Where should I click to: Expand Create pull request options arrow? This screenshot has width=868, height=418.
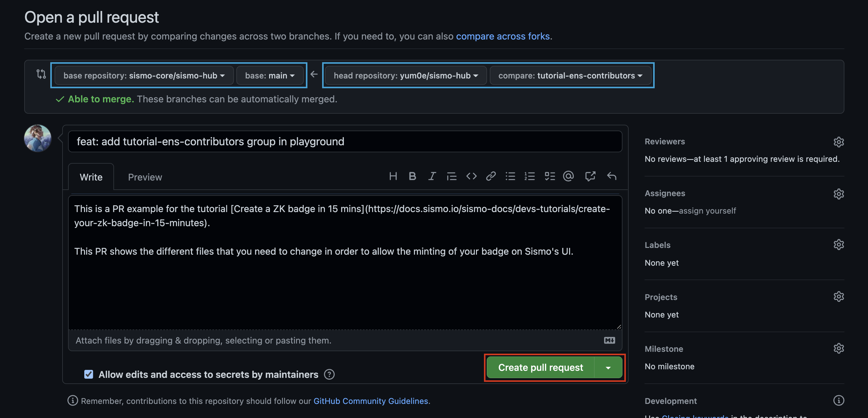pyautogui.click(x=608, y=367)
